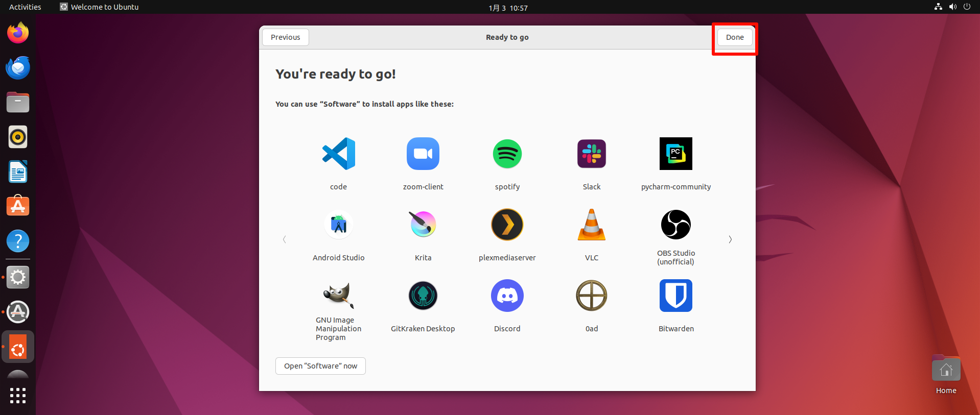980x415 pixels.
Task: Choose the GitKraken Desktop icon
Action: pos(423,296)
